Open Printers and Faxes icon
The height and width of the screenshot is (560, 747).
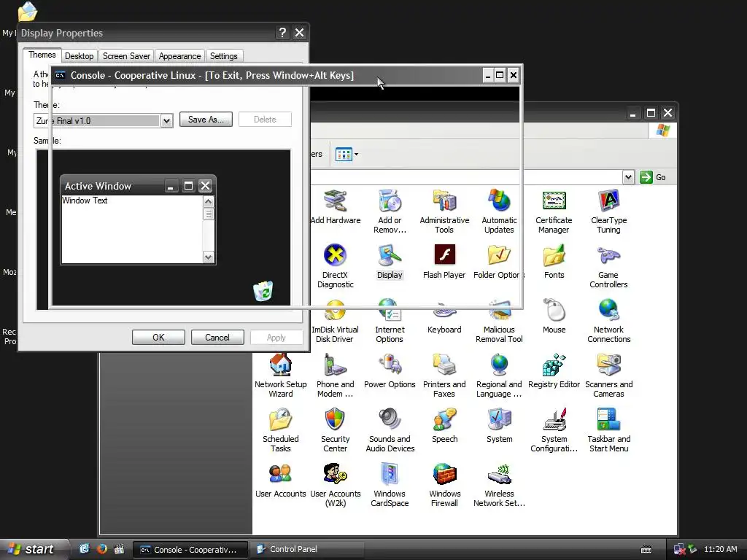[444, 365]
